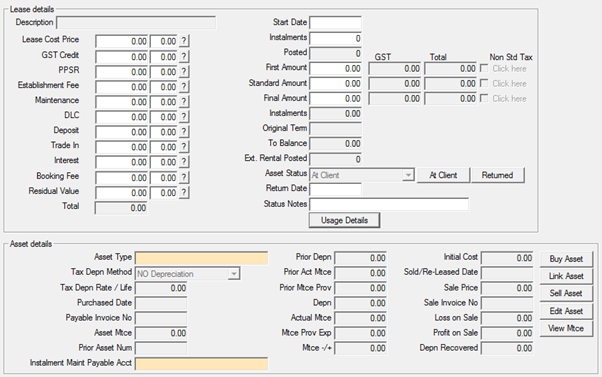Click the ? button beside PPSR
This screenshot has width=602, height=377.
coord(184,71)
